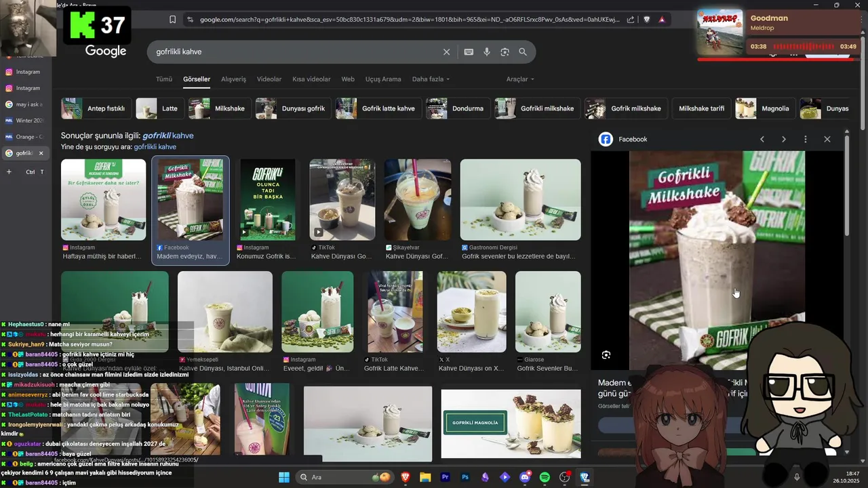Open the Kısa videolar tab
868x488 pixels.
click(311, 79)
